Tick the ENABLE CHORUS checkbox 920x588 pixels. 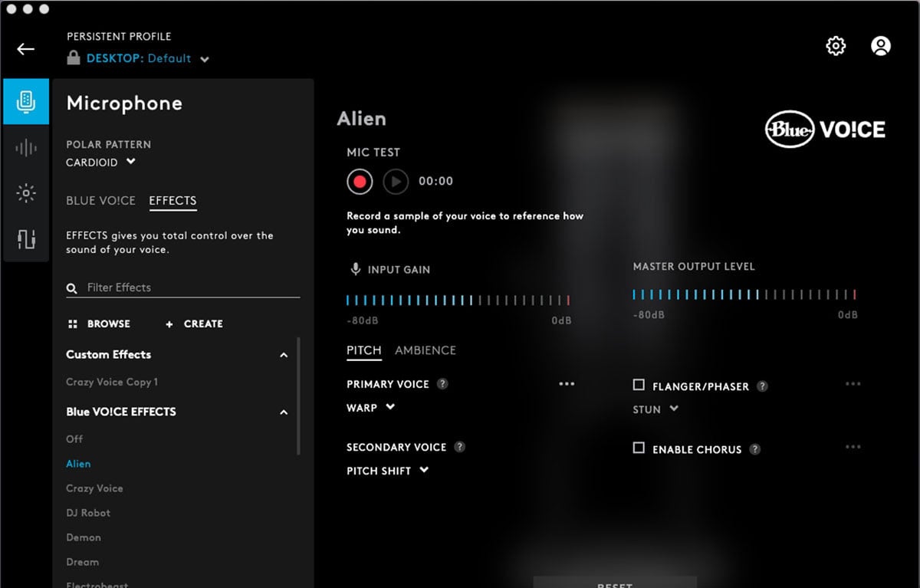point(639,448)
